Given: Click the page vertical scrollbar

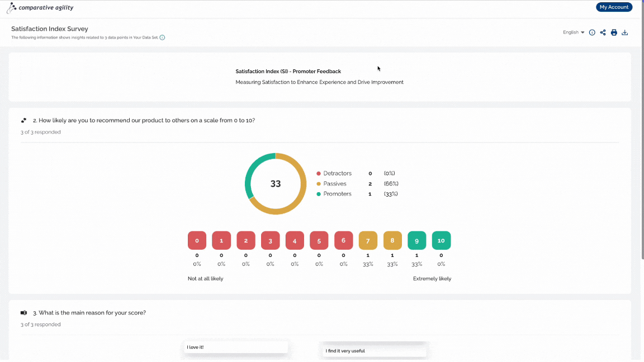Looking at the screenshot, I should pyautogui.click(x=642, y=131).
